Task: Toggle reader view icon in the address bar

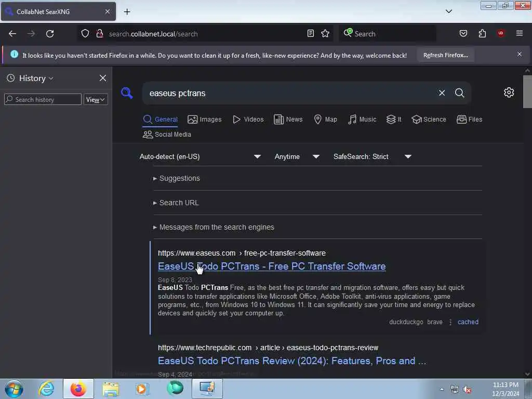Action: [311, 33]
